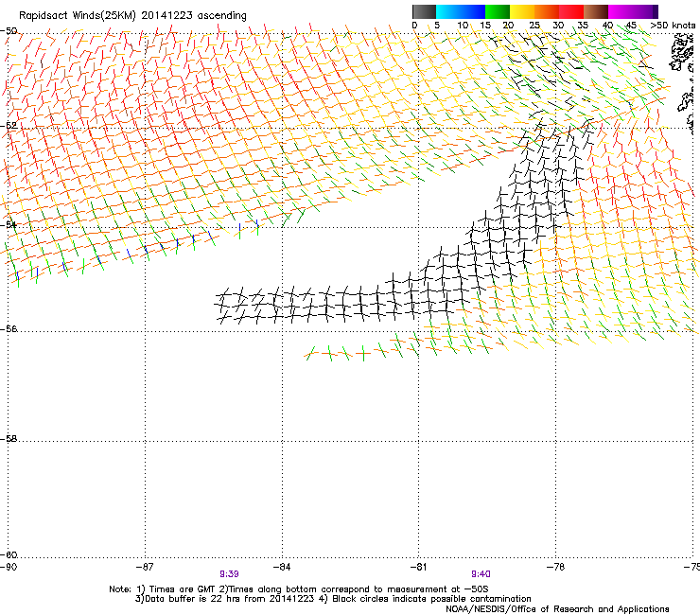
Task: Click the purple 9:40 pass time
Action: [x=481, y=574]
